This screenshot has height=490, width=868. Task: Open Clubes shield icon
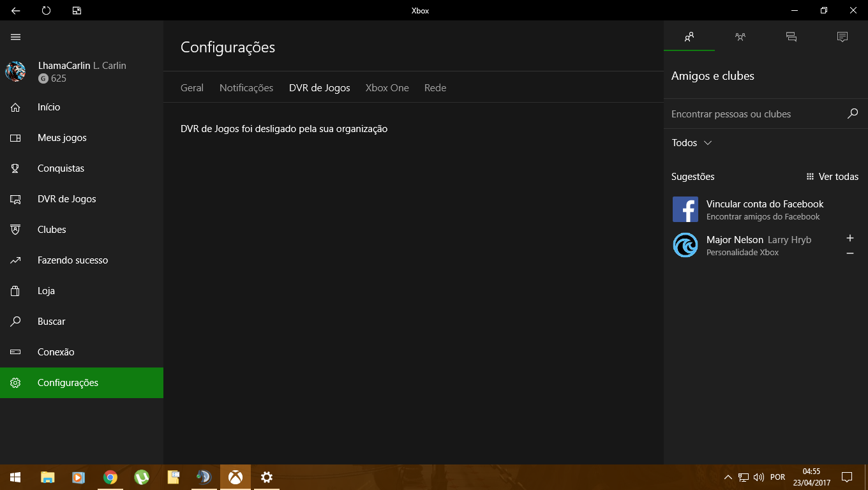[16, 230]
